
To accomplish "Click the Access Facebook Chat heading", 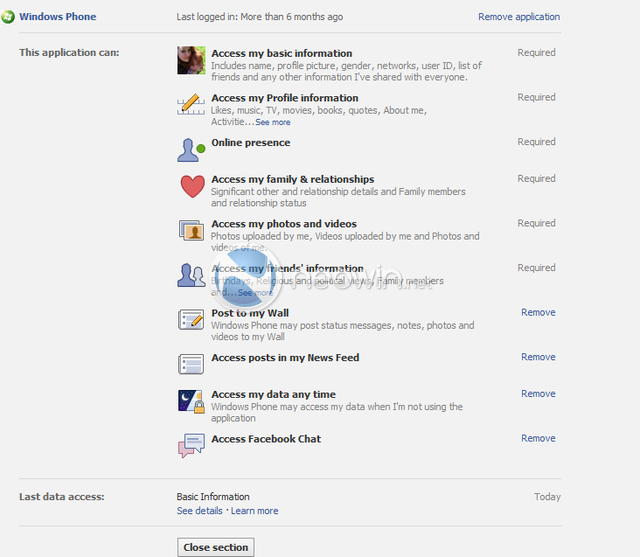I will pyautogui.click(x=266, y=439).
